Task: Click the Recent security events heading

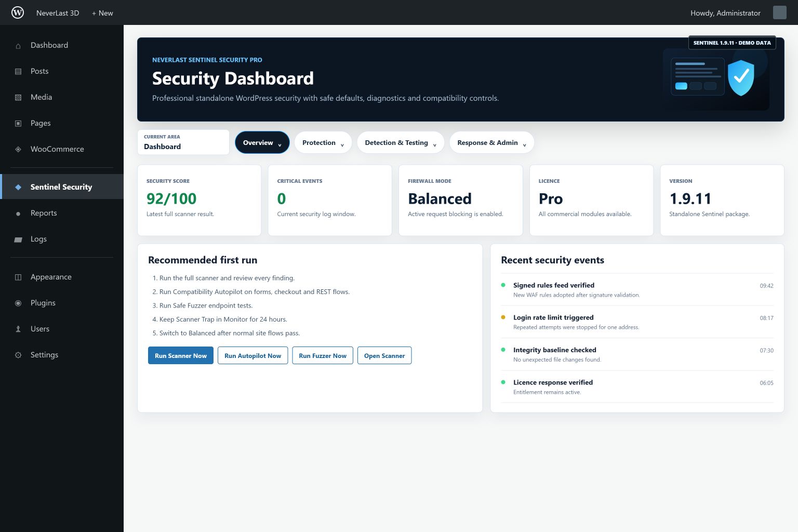Action: coord(552,260)
